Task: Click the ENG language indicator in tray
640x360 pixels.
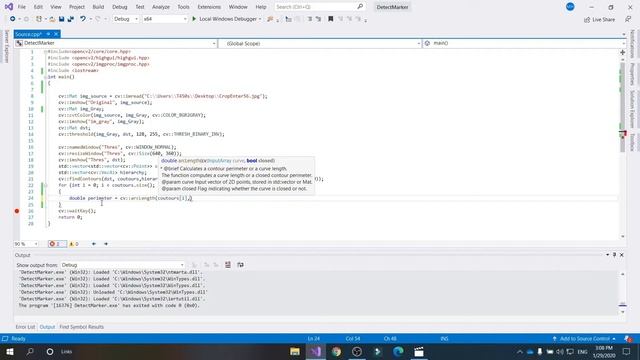Action: click(x=582, y=352)
